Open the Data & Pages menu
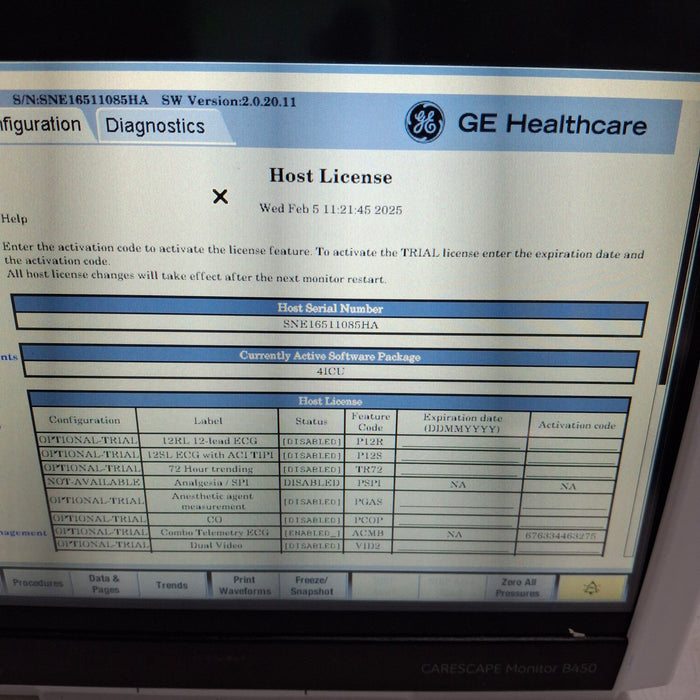This screenshot has height=700, width=700. tap(104, 583)
